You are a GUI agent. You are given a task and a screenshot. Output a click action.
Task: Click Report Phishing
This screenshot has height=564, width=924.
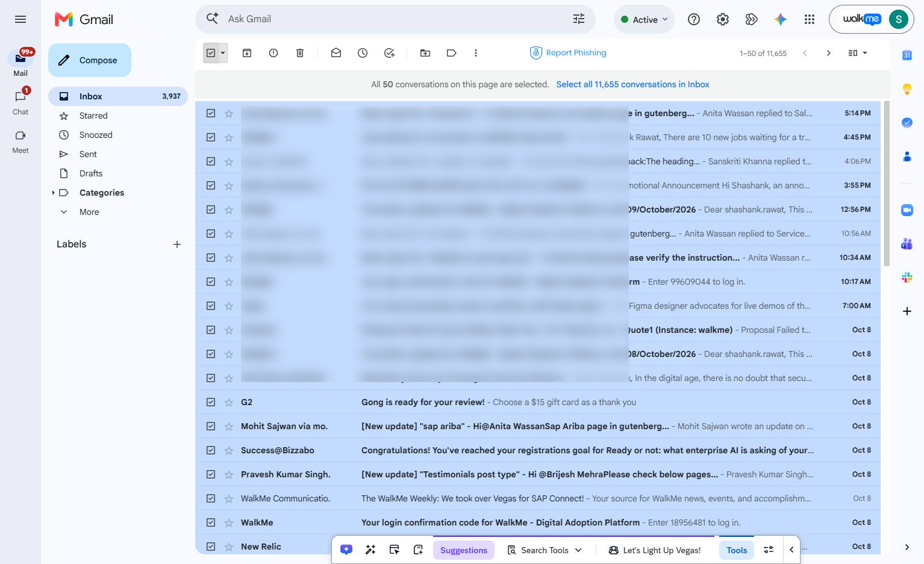tap(568, 53)
